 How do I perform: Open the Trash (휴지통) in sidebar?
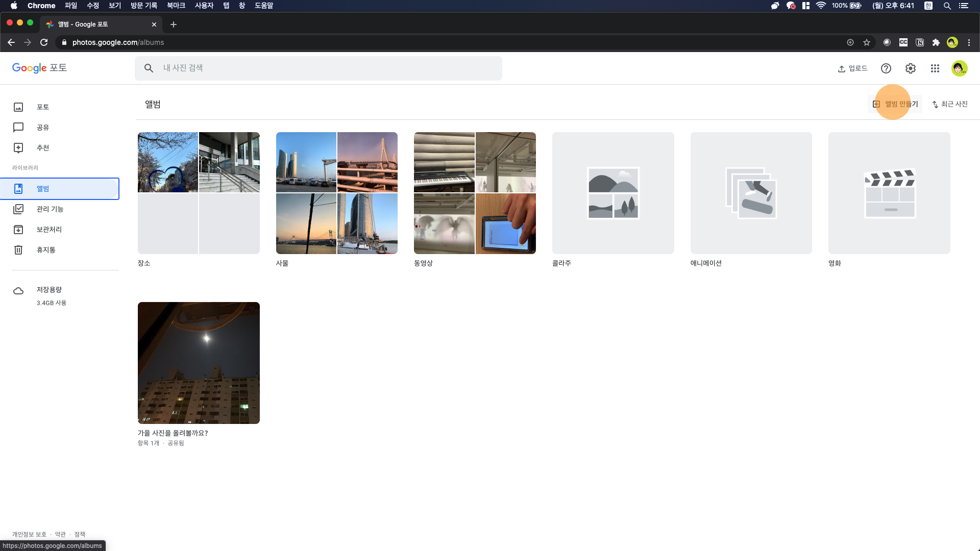[46, 250]
